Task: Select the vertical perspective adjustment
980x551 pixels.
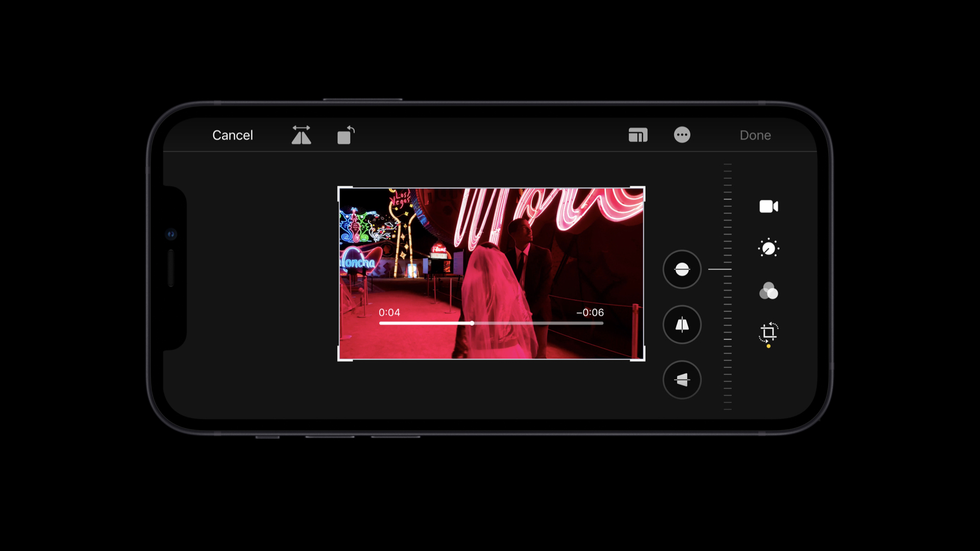Action: pos(682,324)
